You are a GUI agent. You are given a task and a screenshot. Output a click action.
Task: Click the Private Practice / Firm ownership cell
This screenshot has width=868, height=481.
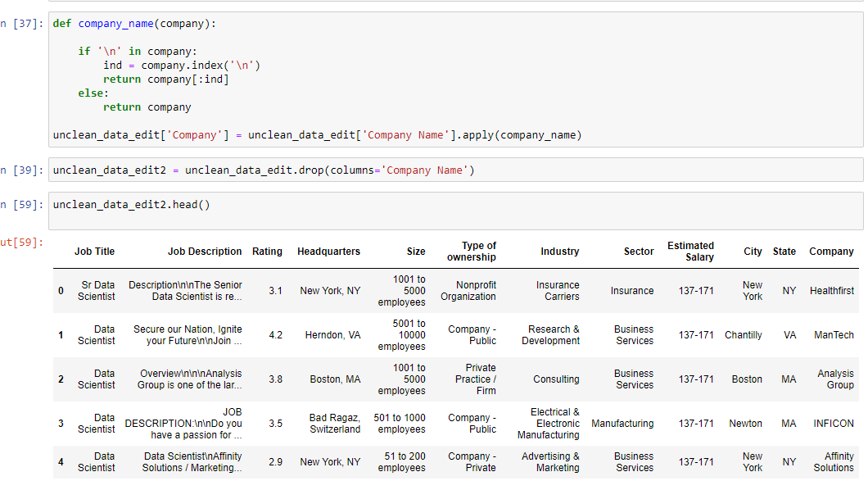pyautogui.click(x=476, y=379)
